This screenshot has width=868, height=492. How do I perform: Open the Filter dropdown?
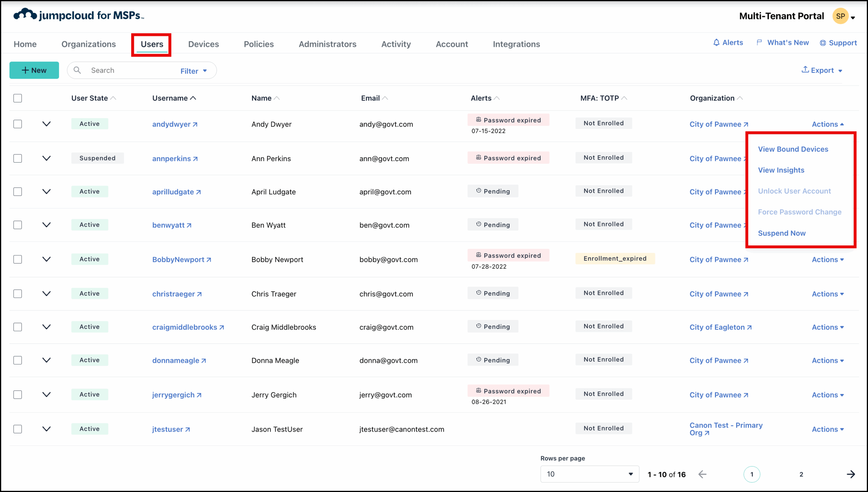194,71
